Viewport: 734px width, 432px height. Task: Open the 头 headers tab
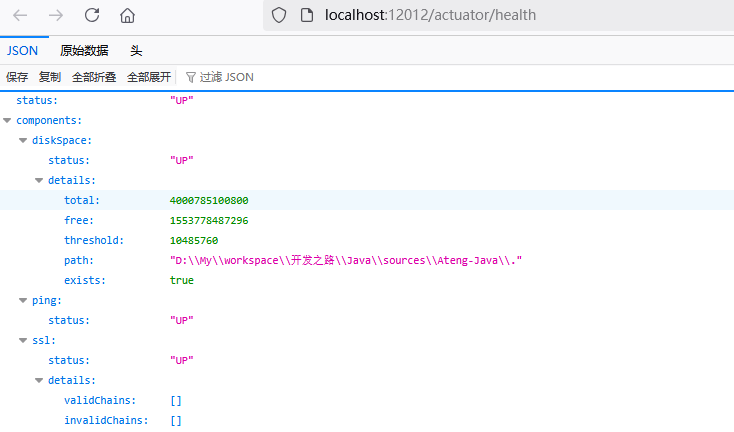(136, 50)
